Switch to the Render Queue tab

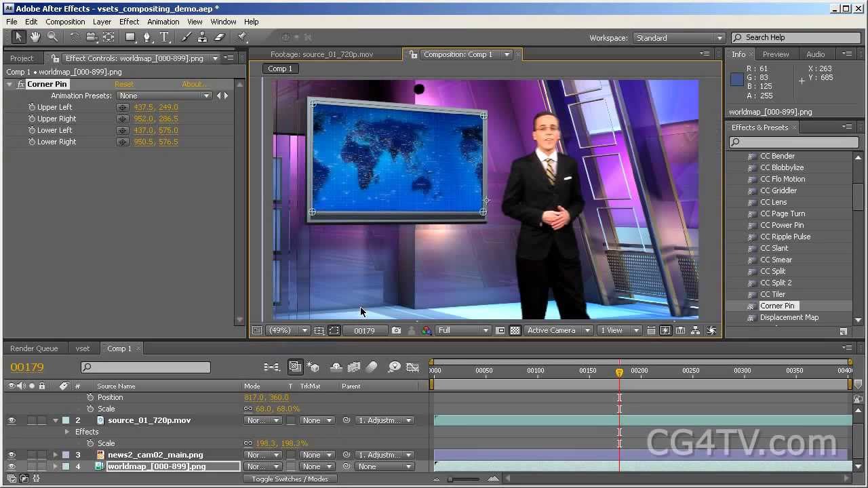(x=34, y=348)
